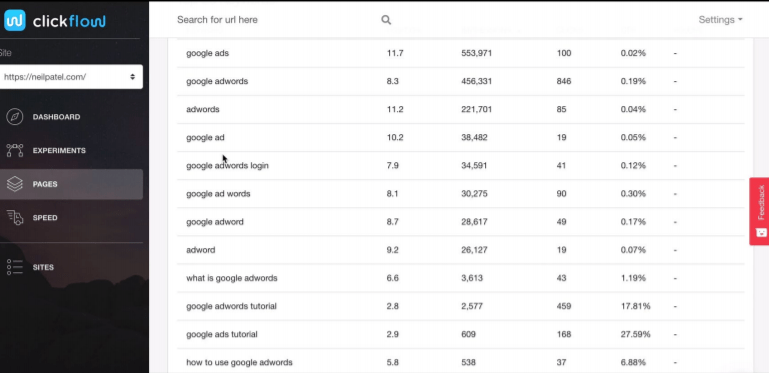
Task: Click the Pages layers icon
Action: pos(15,184)
